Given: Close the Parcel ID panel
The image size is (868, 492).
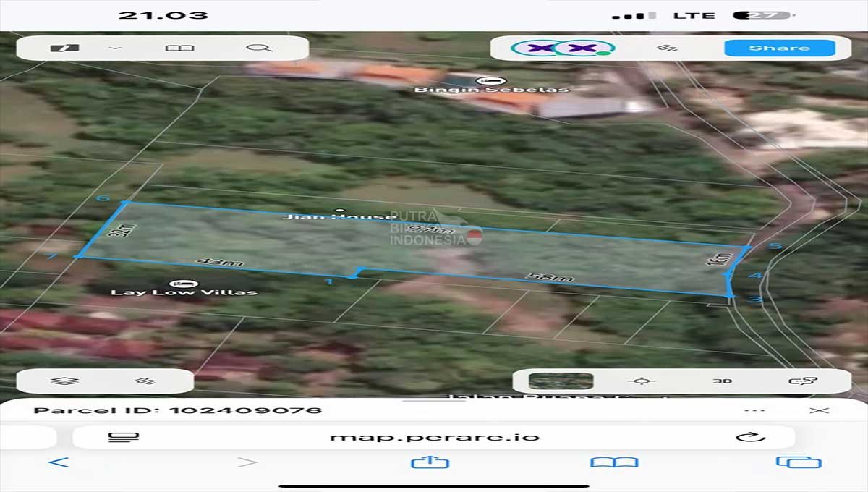Looking at the screenshot, I should point(819,410).
